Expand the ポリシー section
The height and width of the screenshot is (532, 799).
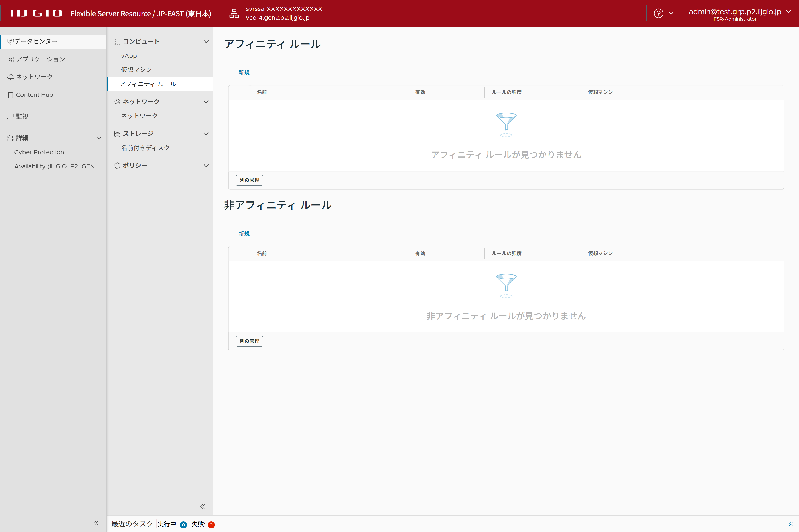(206, 166)
